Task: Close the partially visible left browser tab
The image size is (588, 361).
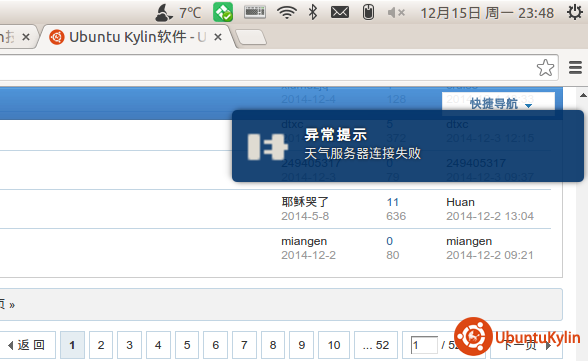Action: (x=26, y=37)
